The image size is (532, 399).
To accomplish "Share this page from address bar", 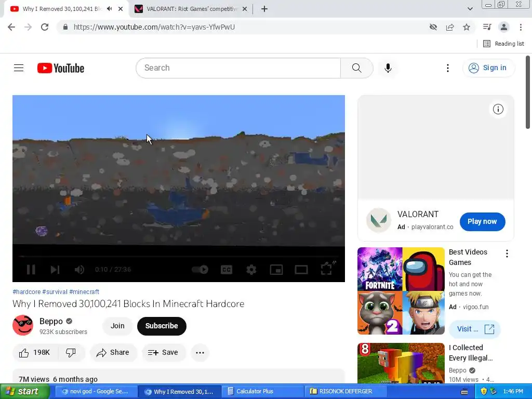I will click(x=450, y=27).
